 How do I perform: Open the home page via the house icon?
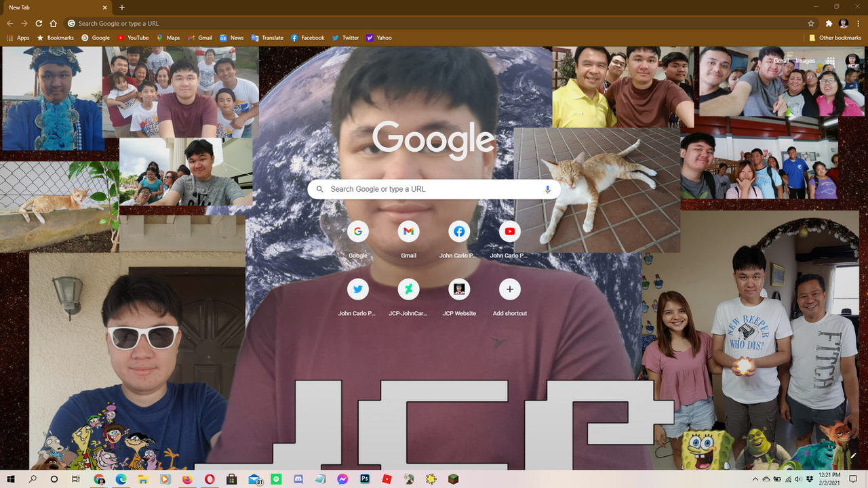[54, 23]
